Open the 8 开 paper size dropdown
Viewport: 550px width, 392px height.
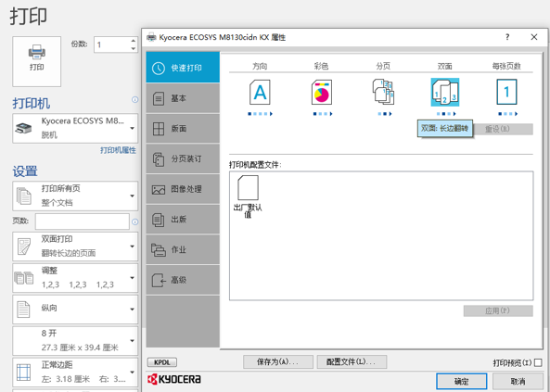pyautogui.click(x=75, y=340)
